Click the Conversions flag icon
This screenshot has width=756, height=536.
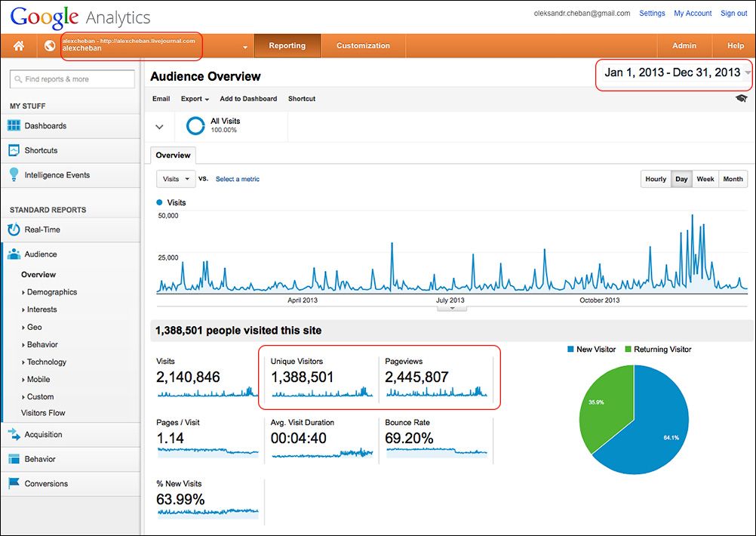tap(14, 483)
